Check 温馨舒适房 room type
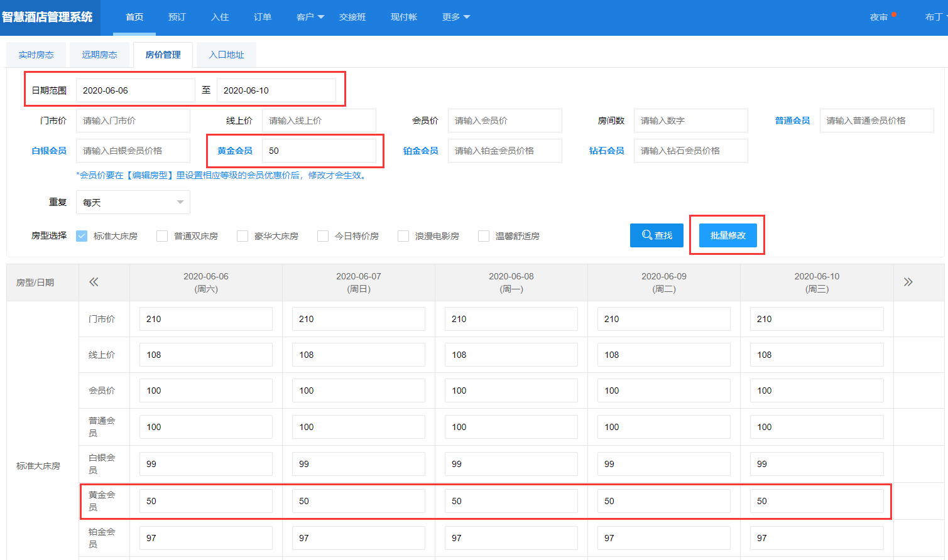The image size is (948, 560). [484, 236]
